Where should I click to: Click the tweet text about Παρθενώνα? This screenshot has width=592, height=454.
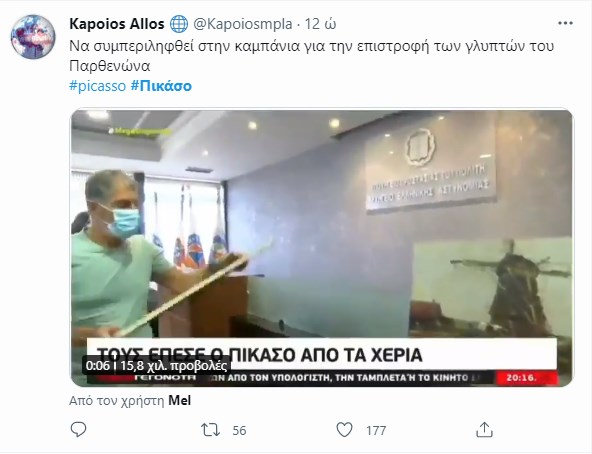(x=311, y=56)
